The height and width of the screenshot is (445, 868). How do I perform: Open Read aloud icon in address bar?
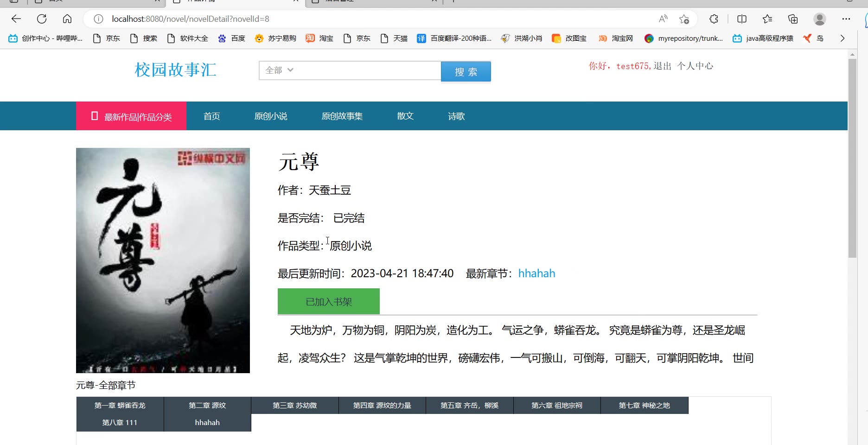[663, 19]
